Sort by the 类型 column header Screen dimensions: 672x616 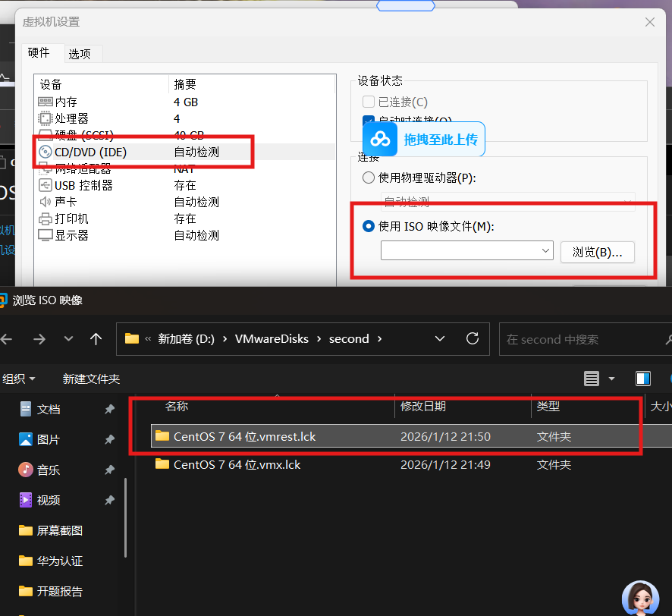point(548,406)
